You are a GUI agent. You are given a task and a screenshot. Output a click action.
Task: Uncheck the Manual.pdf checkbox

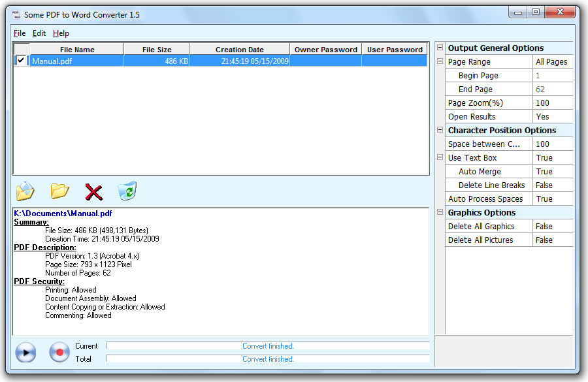tap(21, 61)
